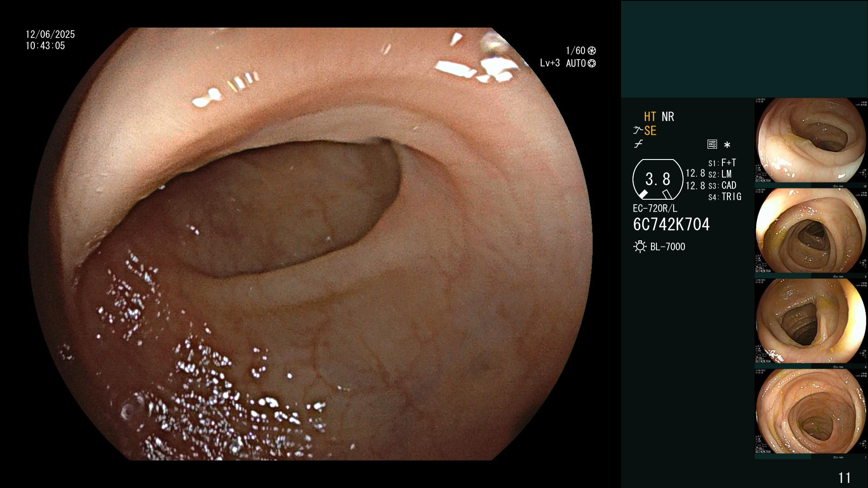The image size is (868, 488).
Task: Click the S3: CAD switch assignment
Action: click(x=722, y=185)
